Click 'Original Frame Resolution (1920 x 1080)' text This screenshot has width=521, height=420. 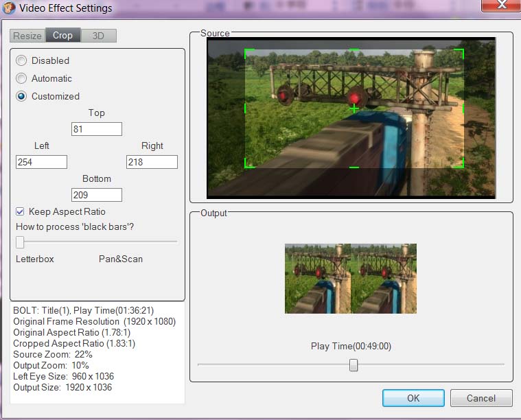[94, 321]
